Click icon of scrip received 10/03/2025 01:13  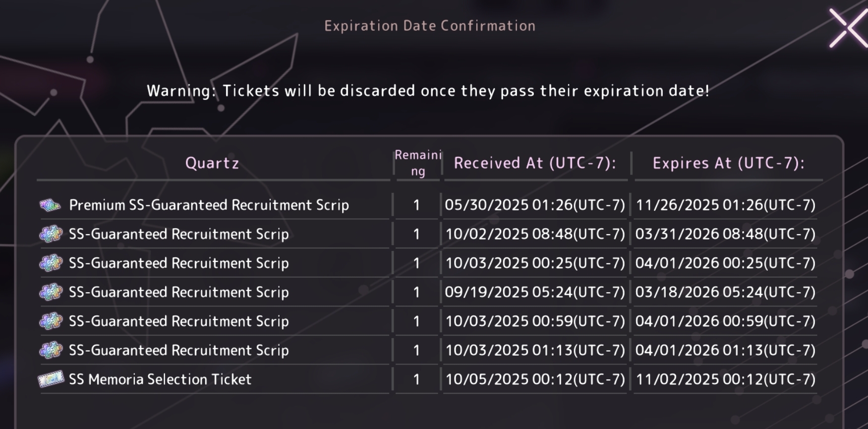click(x=51, y=350)
